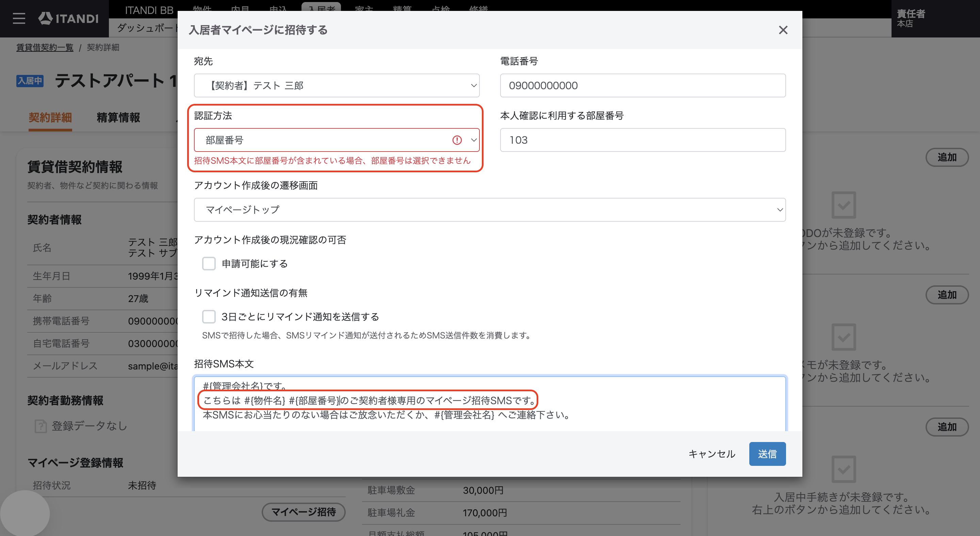980x536 pixels.
Task: Click the ITANDI logo
Action: [x=68, y=18]
